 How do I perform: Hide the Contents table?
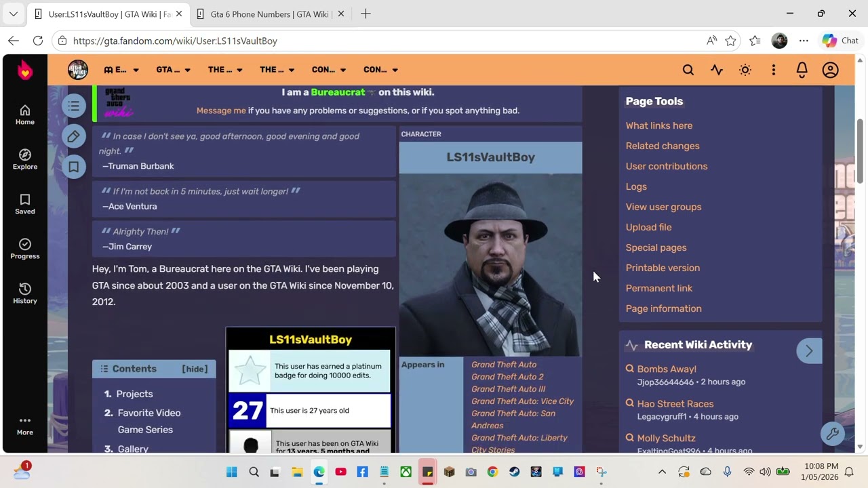coord(195,369)
